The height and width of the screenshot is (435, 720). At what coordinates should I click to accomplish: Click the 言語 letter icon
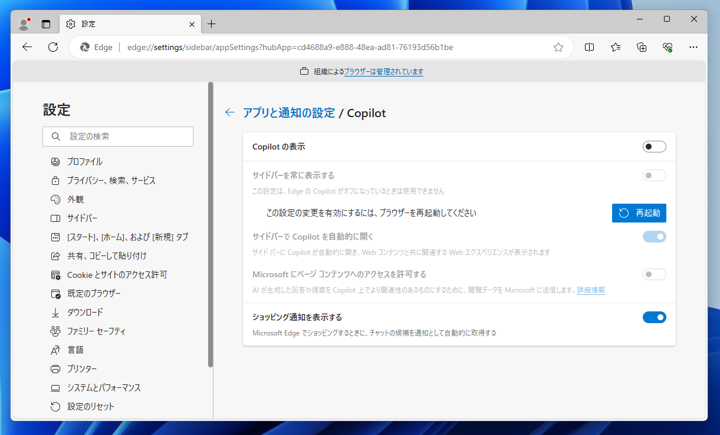pyautogui.click(x=55, y=350)
